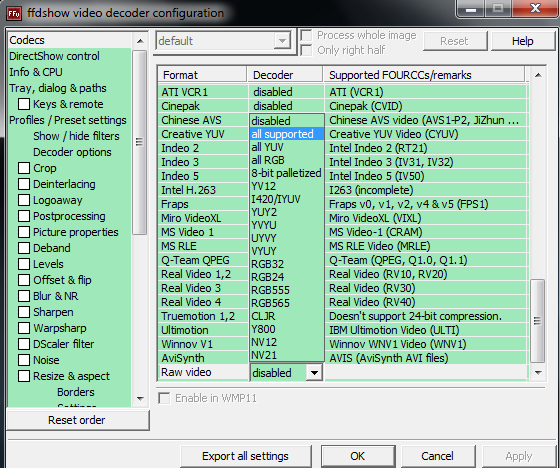The image size is (560, 468).
Task: Select RGB565 option
Action: tap(287, 303)
